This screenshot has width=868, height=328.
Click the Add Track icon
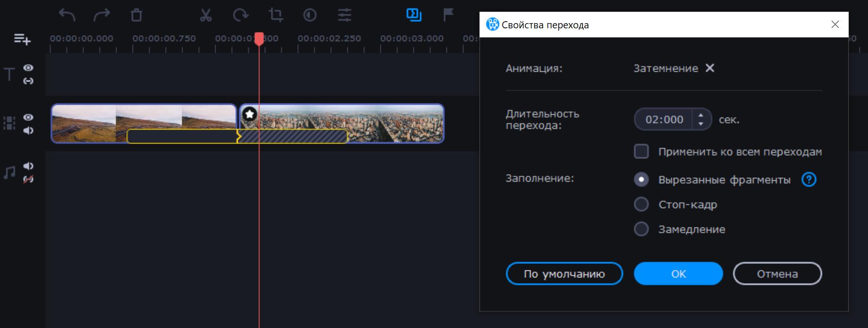tap(22, 39)
